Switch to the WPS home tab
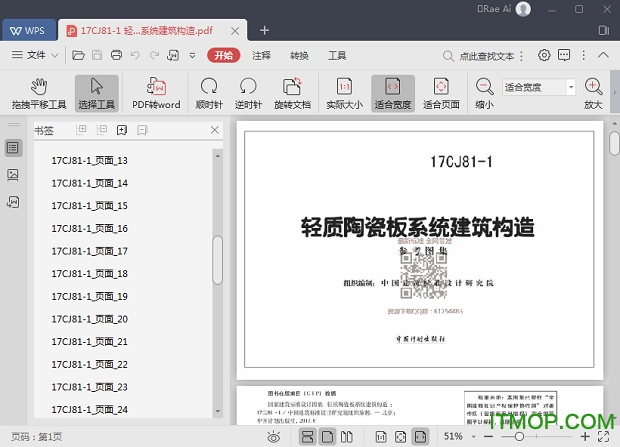 (28, 30)
